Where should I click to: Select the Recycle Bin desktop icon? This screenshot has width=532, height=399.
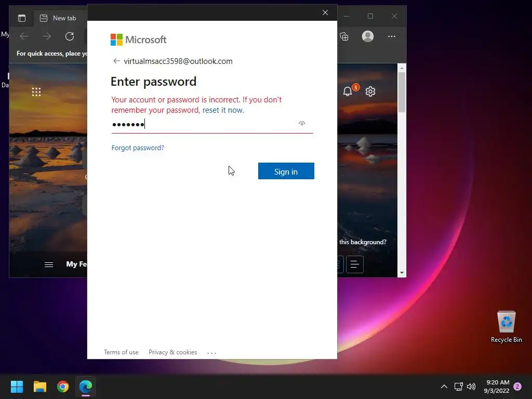click(506, 327)
